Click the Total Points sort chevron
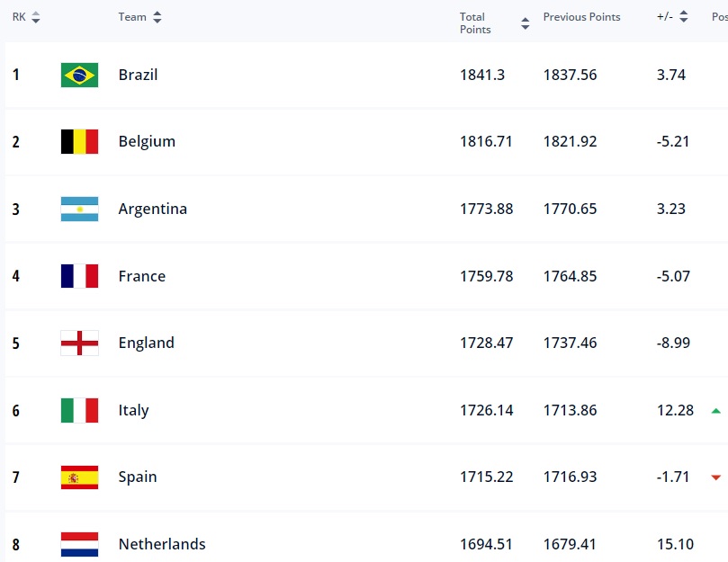The width and height of the screenshot is (728, 562). pyautogui.click(x=525, y=22)
